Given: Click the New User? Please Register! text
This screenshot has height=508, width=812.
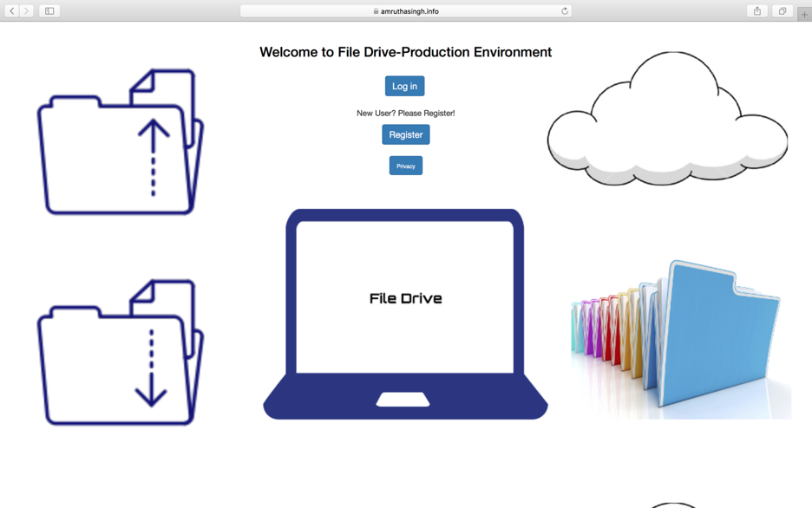Looking at the screenshot, I should click(x=405, y=113).
